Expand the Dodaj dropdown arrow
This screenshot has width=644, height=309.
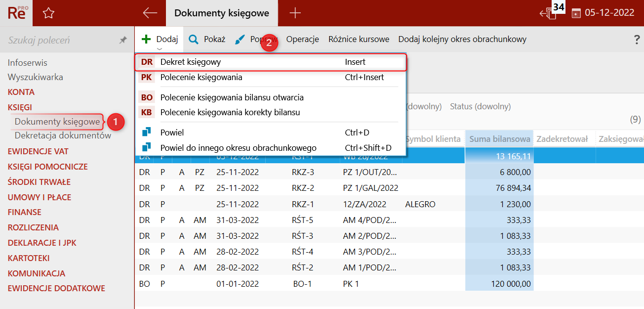coord(159,48)
